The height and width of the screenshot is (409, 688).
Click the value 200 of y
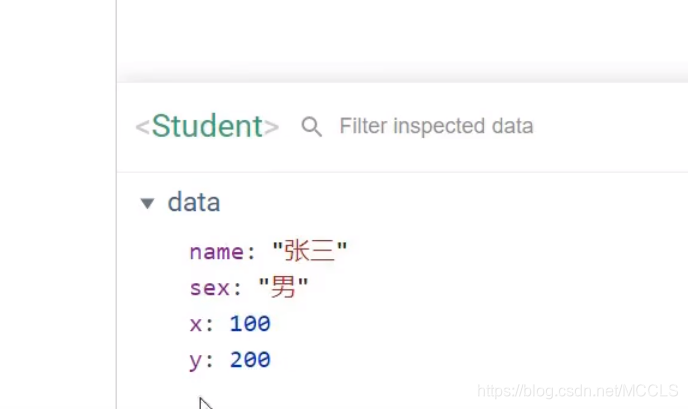pos(250,360)
